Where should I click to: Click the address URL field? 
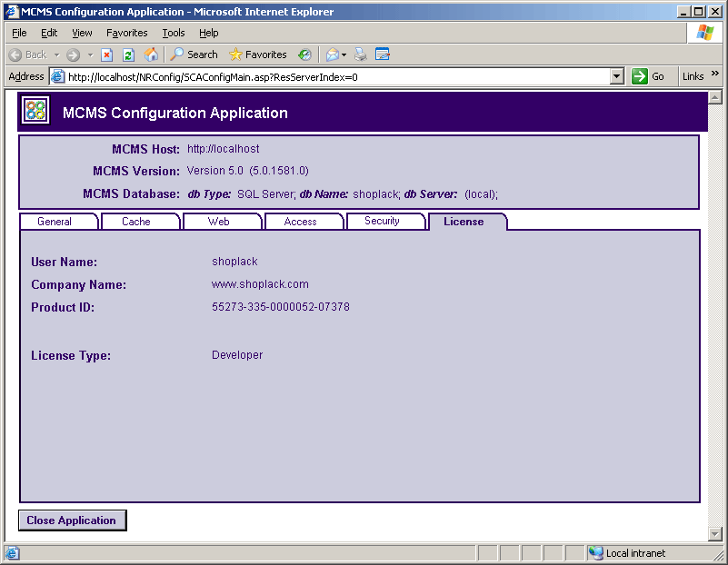tap(337, 77)
